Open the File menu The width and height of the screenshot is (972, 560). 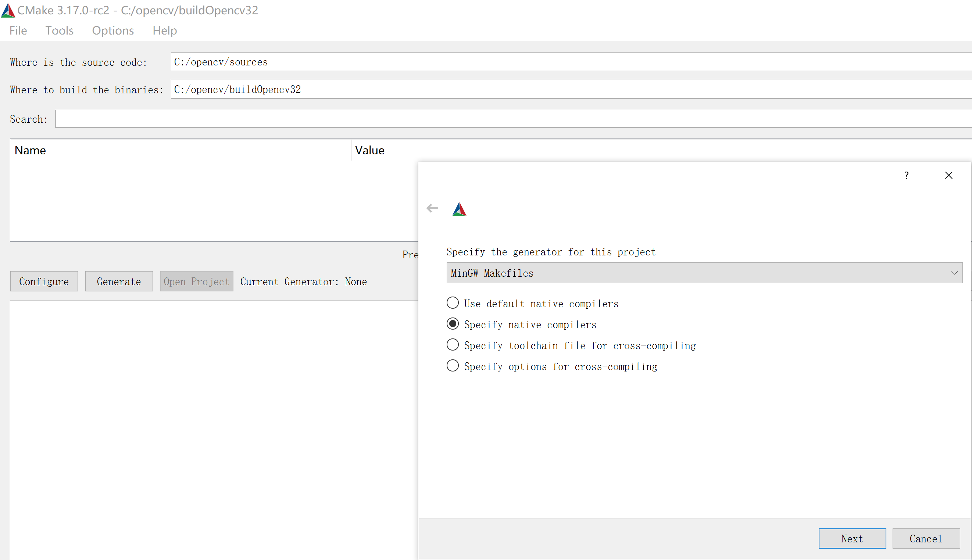coord(18,30)
